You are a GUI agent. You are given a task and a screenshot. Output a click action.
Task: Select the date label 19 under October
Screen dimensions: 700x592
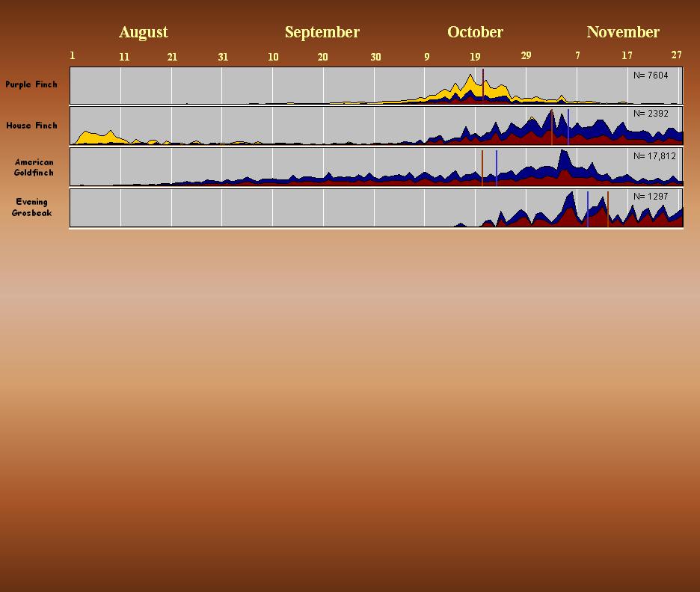tap(475, 57)
